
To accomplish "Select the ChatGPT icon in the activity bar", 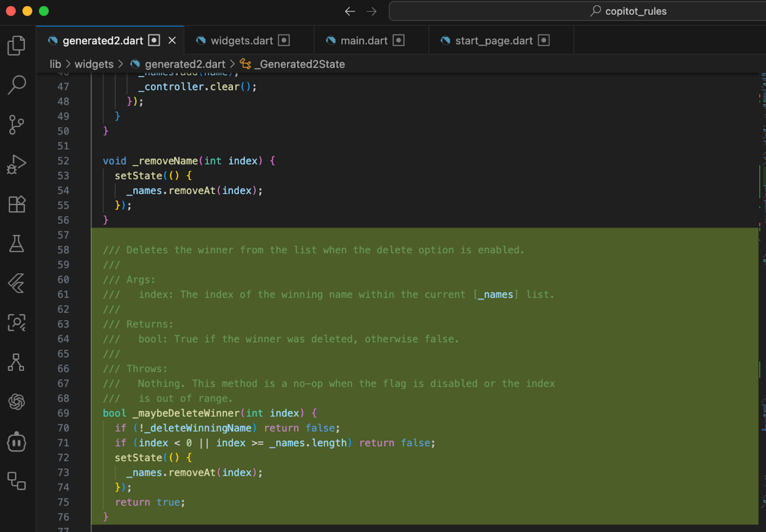I will point(17,402).
